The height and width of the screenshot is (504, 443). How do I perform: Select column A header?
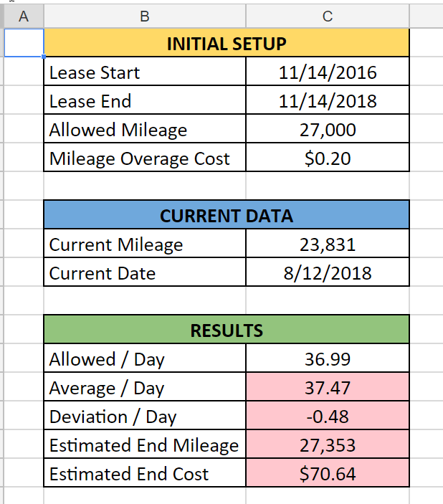(x=24, y=16)
